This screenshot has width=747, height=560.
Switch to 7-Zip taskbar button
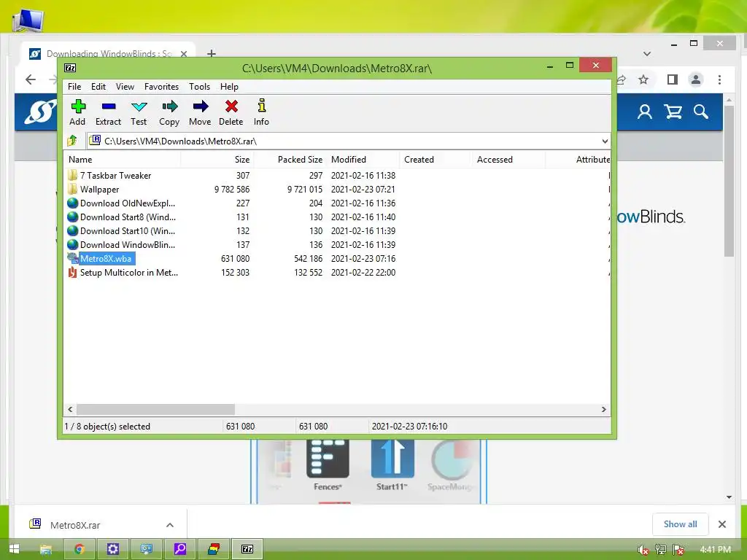pyautogui.click(x=247, y=549)
